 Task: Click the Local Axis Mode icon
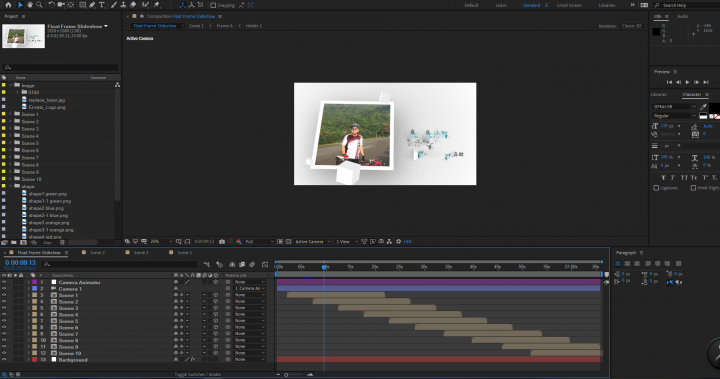tap(183, 5)
